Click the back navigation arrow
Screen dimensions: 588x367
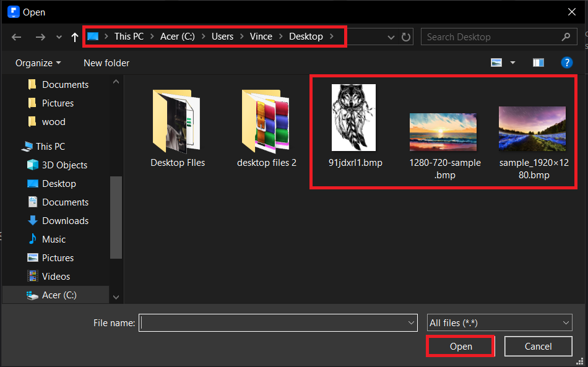(x=16, y=37)
